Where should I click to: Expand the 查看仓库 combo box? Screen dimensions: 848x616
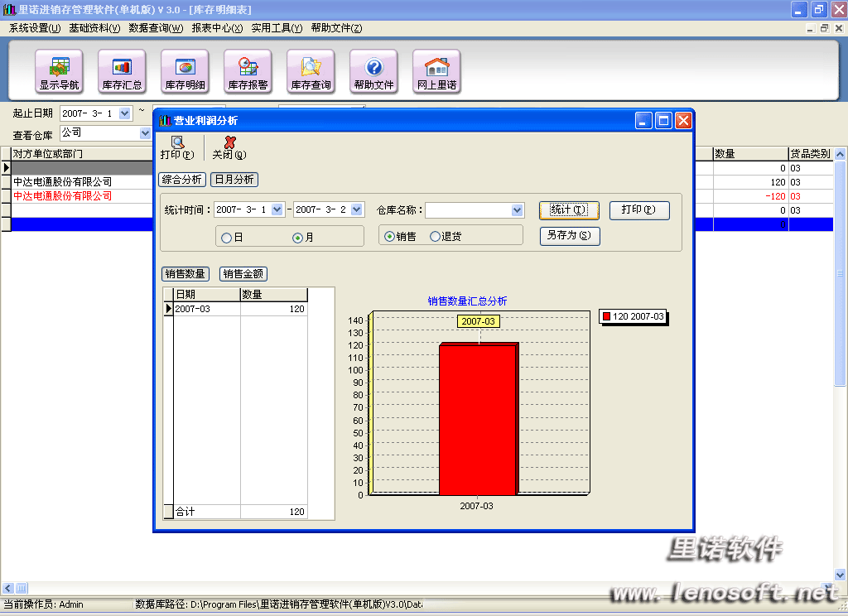(x=146, y=132)
